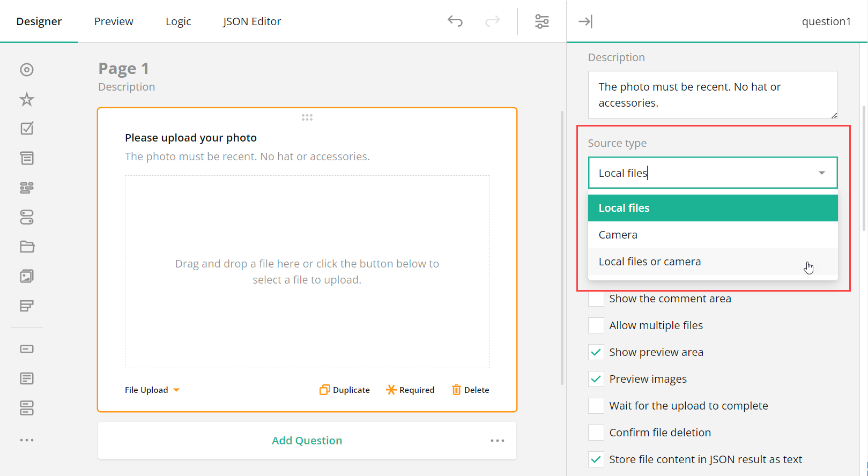Click the Description text area
The height and width of the screenshot is (476, 868).
click(712, 95)
